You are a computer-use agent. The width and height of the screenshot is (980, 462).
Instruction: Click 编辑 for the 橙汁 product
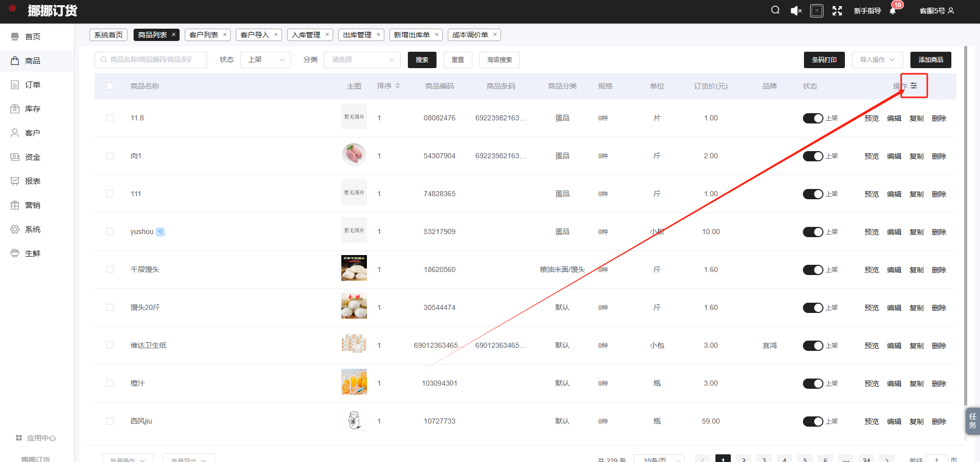894,384
